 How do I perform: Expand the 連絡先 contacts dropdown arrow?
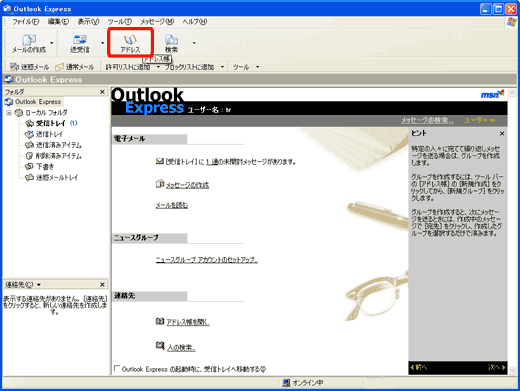[x=39, y=285]
